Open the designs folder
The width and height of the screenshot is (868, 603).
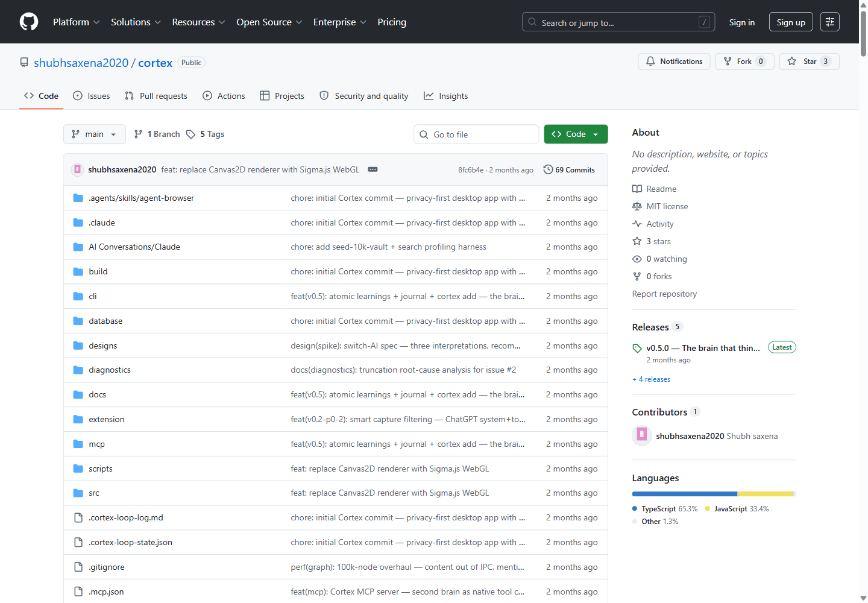click(103, 346)
